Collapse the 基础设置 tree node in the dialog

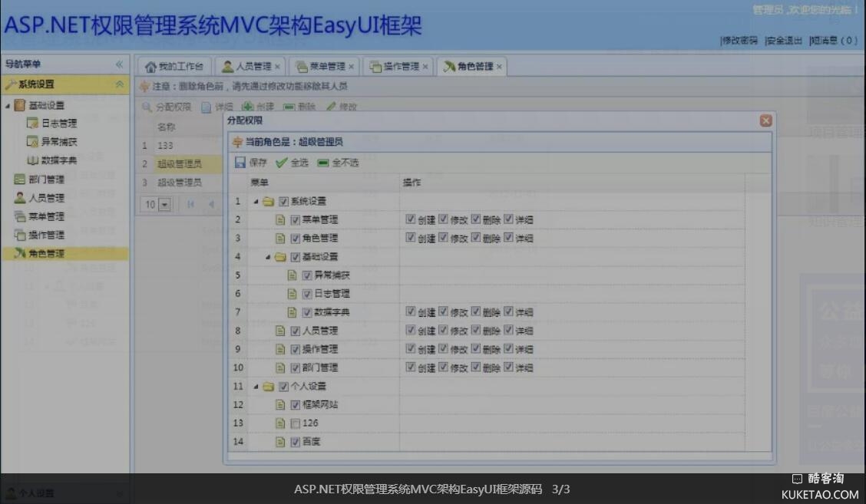268,257
